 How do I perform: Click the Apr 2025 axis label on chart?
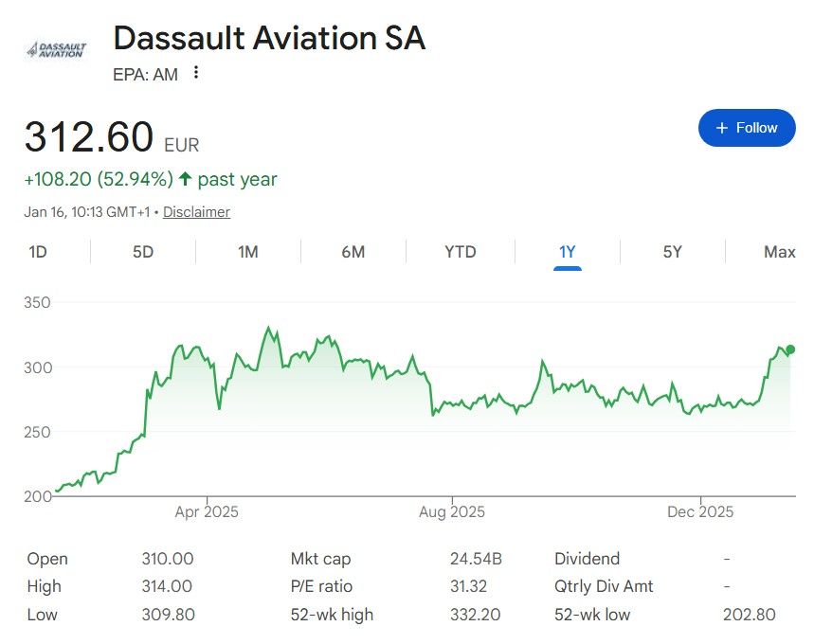tap(206, 511)
